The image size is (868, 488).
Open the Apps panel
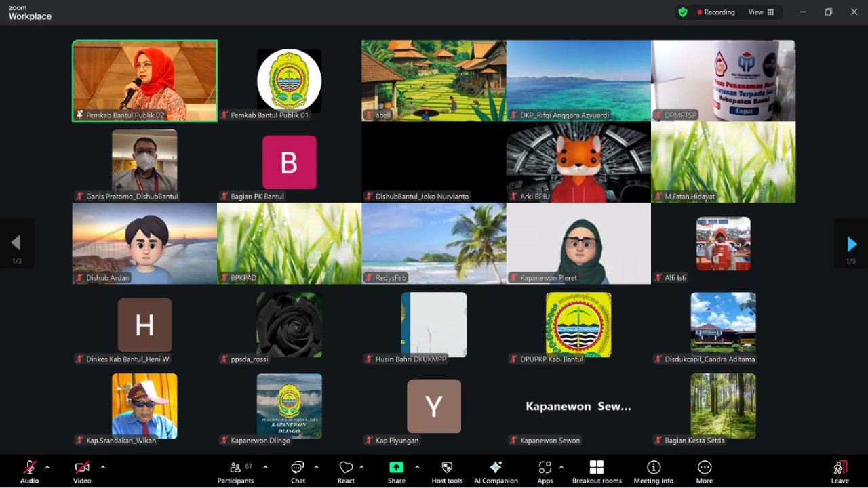(545, 471)
